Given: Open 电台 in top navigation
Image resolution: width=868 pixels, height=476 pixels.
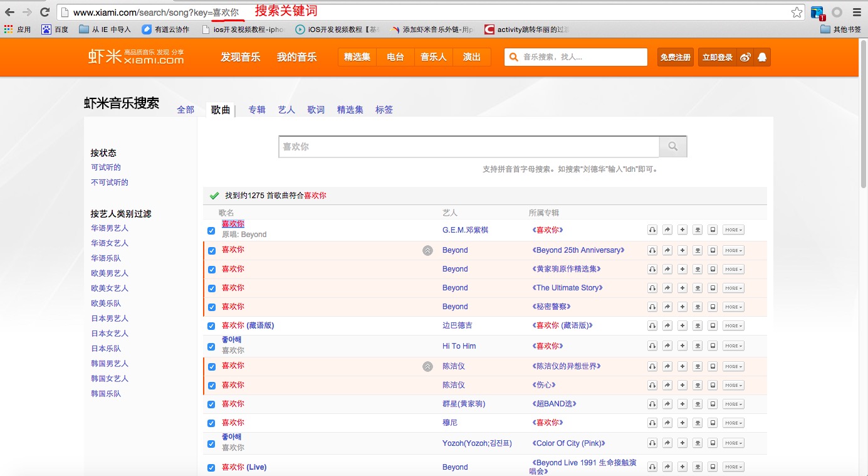Looking at the screenshot, I should (x=395, y=57).
